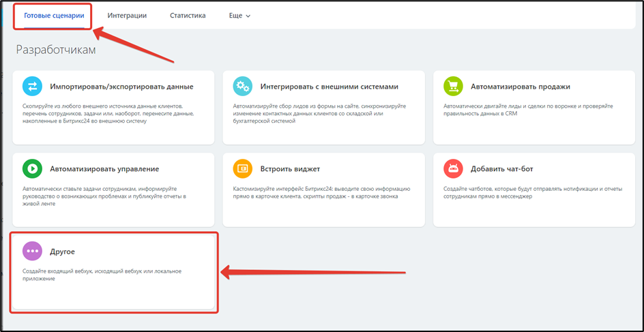644x332 pixels.
Task: Click the orange widget embed icon
Action: (x=242, y=168)
